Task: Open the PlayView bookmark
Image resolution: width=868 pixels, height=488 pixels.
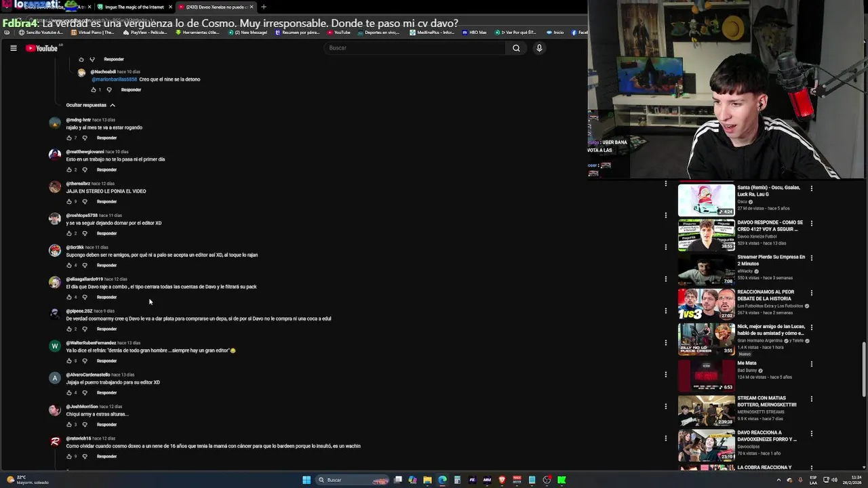Action: pos(146,33)
